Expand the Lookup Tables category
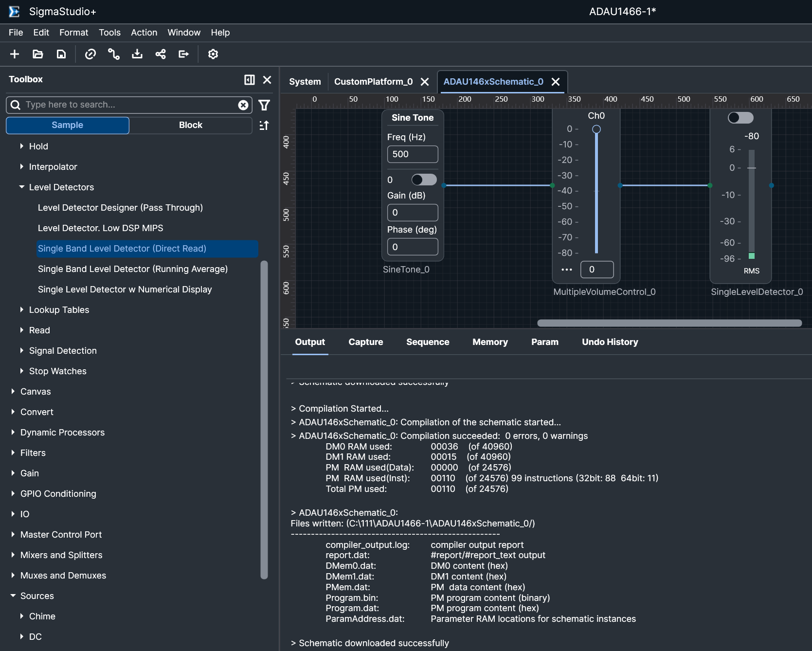812x651 pixels. (x=22, y=310)
